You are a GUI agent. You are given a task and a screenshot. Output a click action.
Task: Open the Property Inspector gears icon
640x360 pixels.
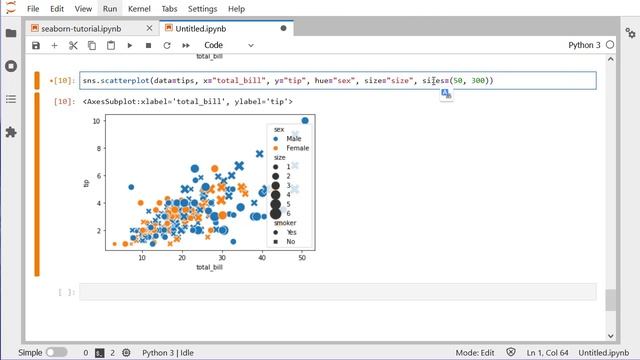coord(630,33)
